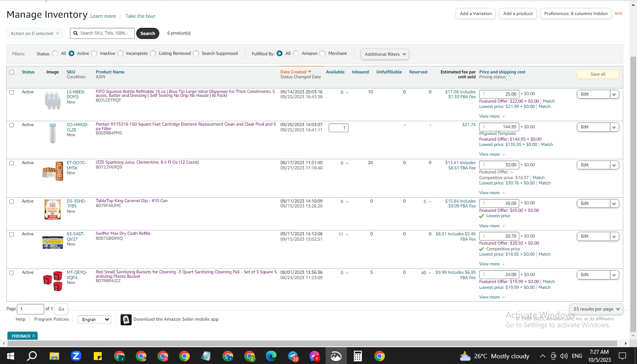Select the Listing Removed status filter
Image resolution: width=637 pixels, height=364 pixels.
click(153, 54)
